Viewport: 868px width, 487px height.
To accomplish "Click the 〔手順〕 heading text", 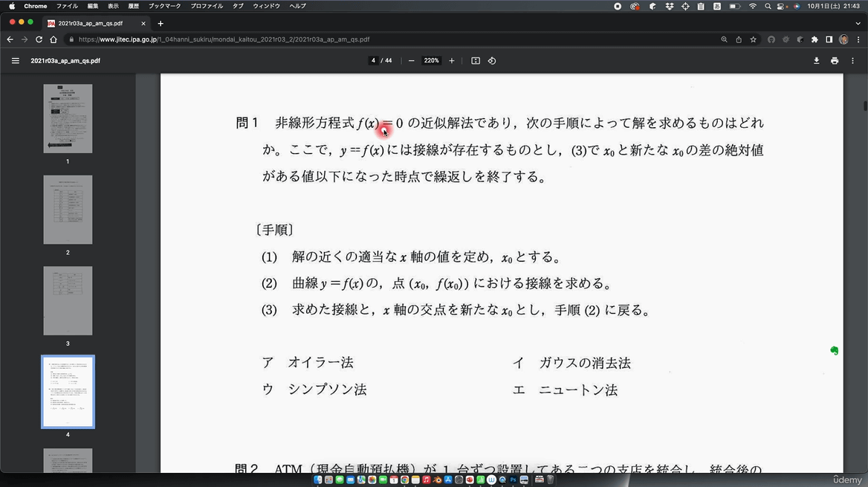I will pyautogui.click(x=274, y=230).
